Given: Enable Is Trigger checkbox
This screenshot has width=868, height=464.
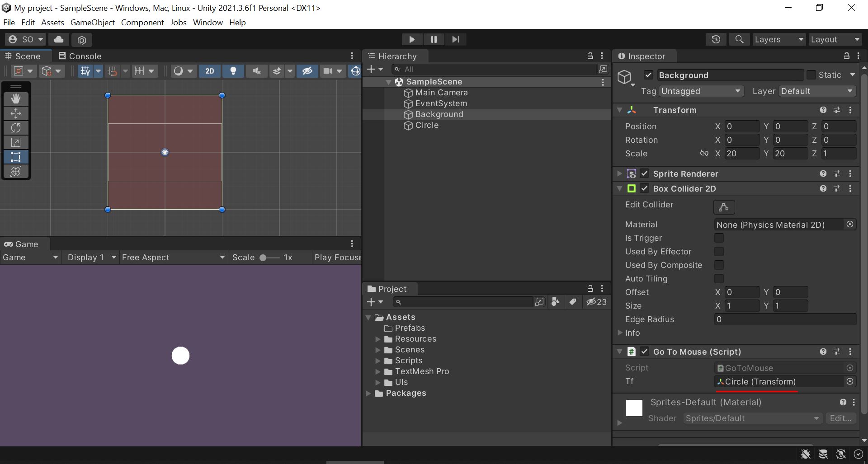Looking at the screenshot, I should tap(719, 238).
